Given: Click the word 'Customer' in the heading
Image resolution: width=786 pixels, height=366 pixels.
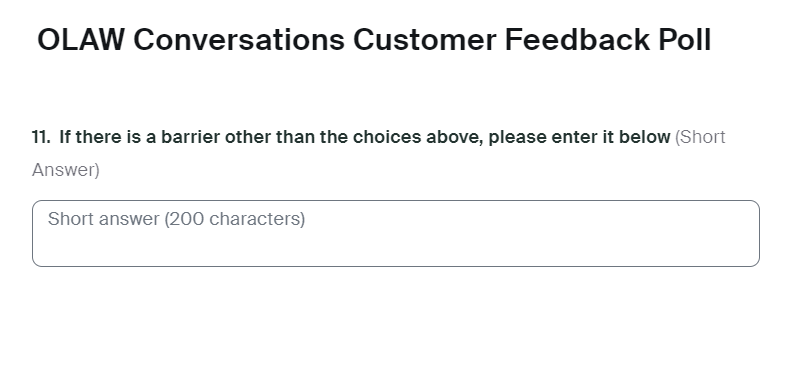Looking at the screenshot, I should [425, 40].
